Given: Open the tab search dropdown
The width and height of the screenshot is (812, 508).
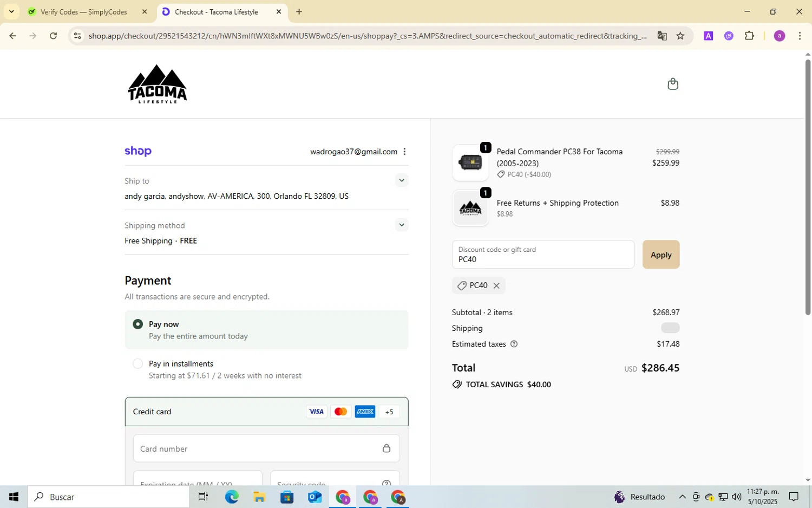Looking at the screenshot, I should [x=11, y=11].
